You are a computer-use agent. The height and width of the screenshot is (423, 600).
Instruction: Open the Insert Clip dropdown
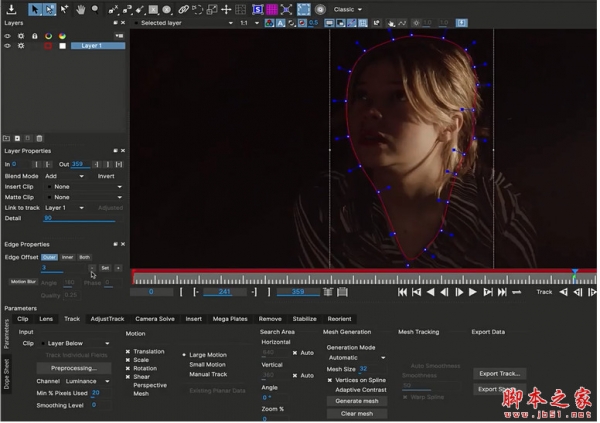click(84, 187)
